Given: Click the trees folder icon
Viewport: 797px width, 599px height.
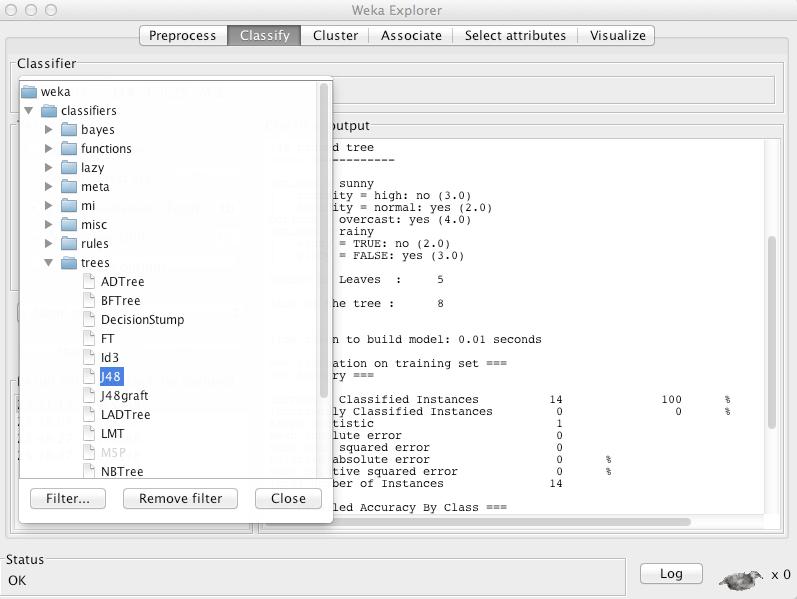Looking at the screenshot, I should 69,262.
